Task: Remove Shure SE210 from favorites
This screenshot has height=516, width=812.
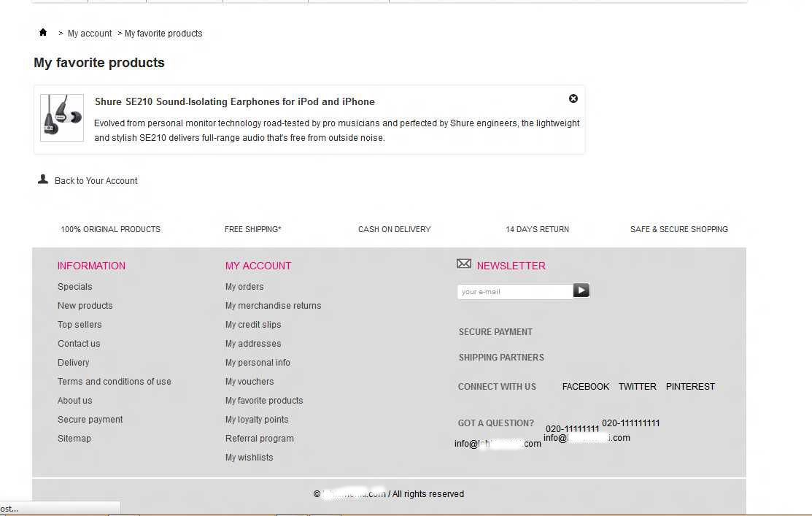Action: pos(573,99)
